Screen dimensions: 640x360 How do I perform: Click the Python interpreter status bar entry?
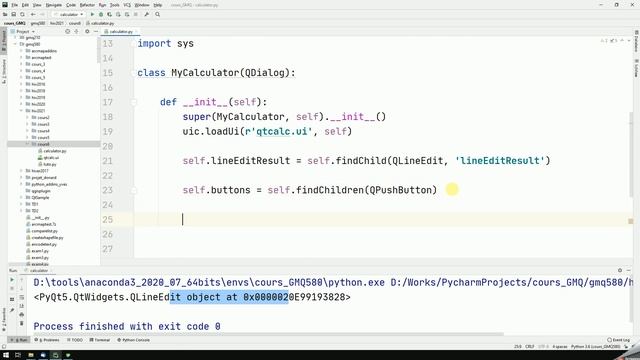point(596,347)
